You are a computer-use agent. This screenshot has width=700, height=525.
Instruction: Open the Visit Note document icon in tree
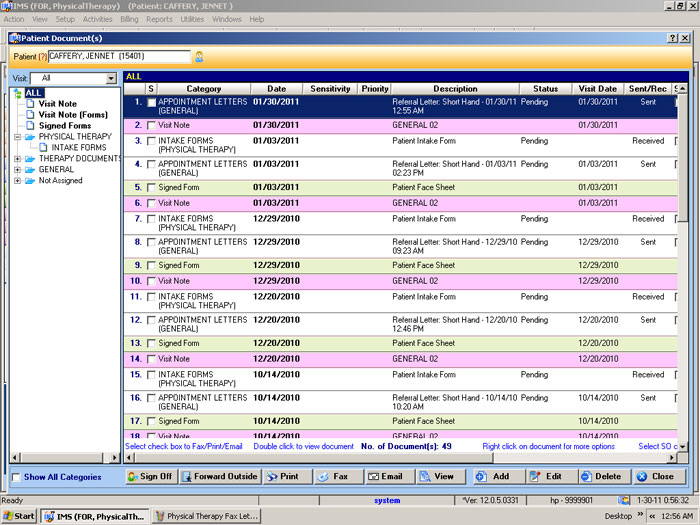[30, 104]
